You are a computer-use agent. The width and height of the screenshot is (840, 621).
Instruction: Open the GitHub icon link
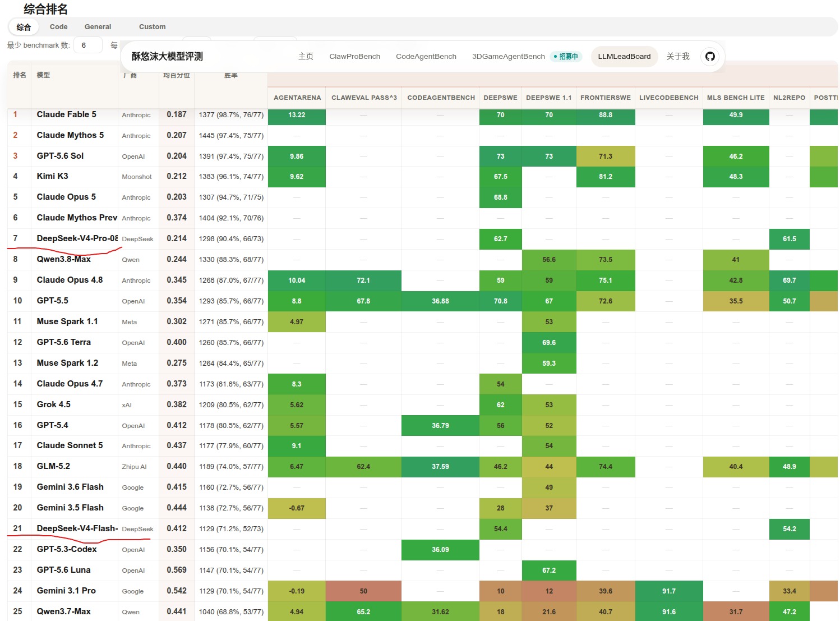pyautogui.click(x=710, y=57)
